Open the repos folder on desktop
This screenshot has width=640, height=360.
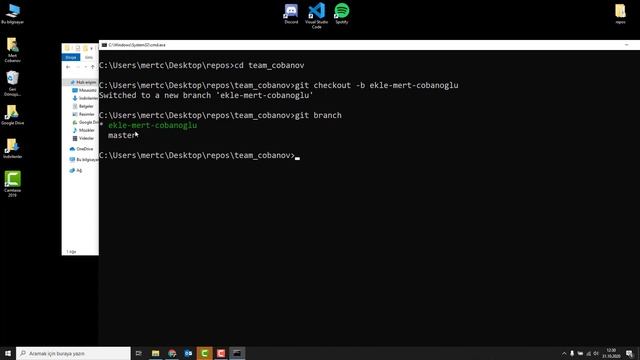pos(620,13)
